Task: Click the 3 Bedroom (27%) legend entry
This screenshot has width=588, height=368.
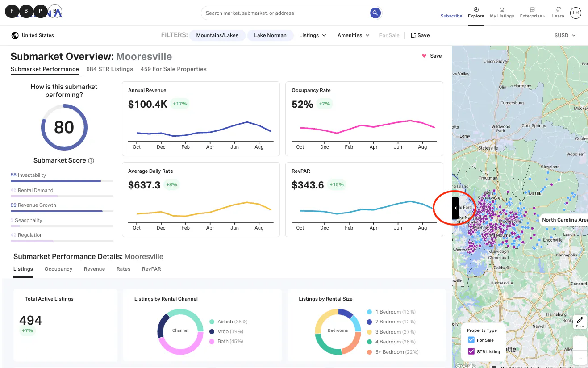Action: [x=391, y=332]
